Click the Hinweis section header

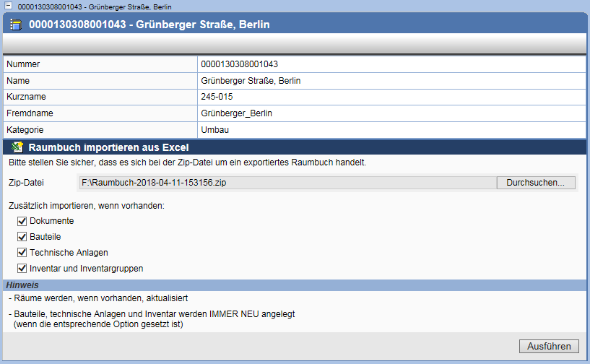pyautogui.click(x=22, y=285)
